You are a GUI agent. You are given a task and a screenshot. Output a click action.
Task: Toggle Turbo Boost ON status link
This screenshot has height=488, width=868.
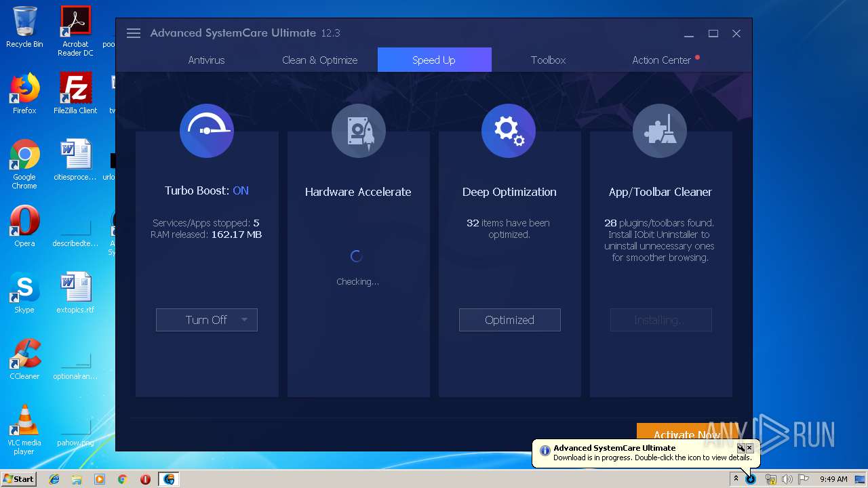coord(241,190)
